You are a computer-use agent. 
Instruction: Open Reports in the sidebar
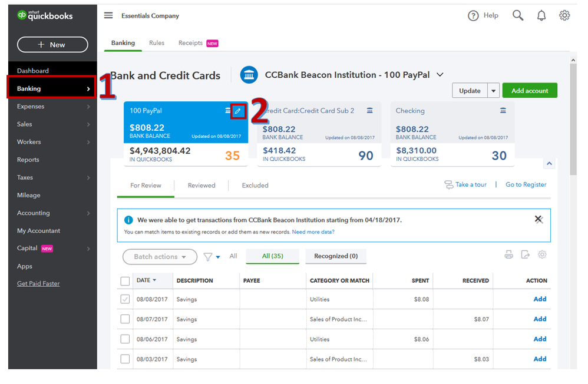(x=28, y=160)
